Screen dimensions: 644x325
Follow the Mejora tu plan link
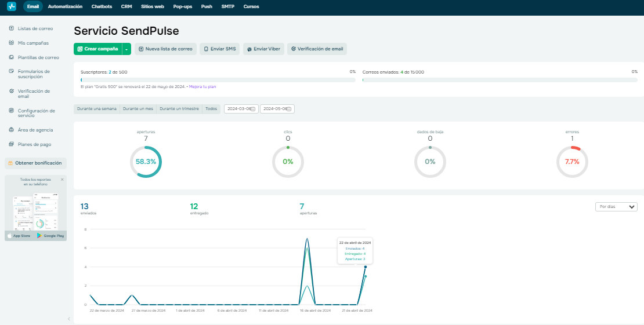202,86
